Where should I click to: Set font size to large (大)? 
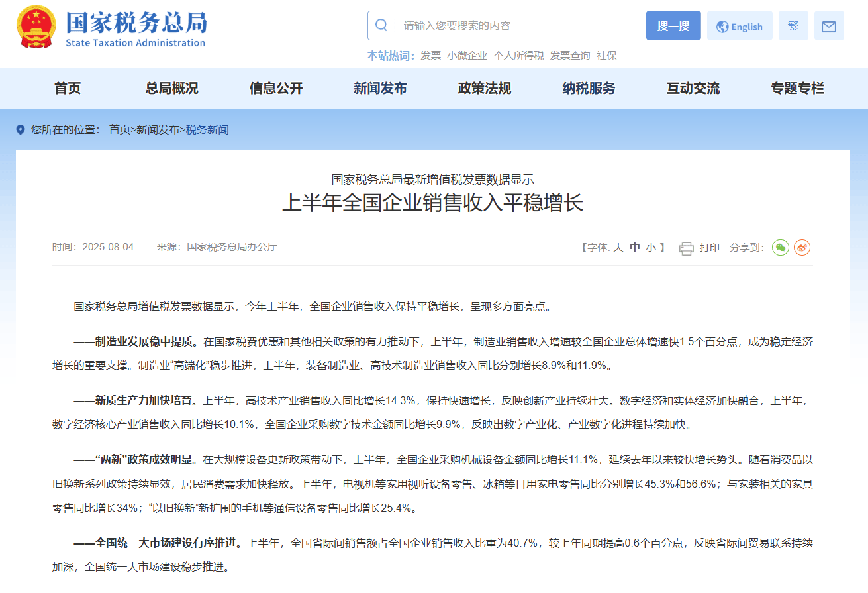(618, 247)
